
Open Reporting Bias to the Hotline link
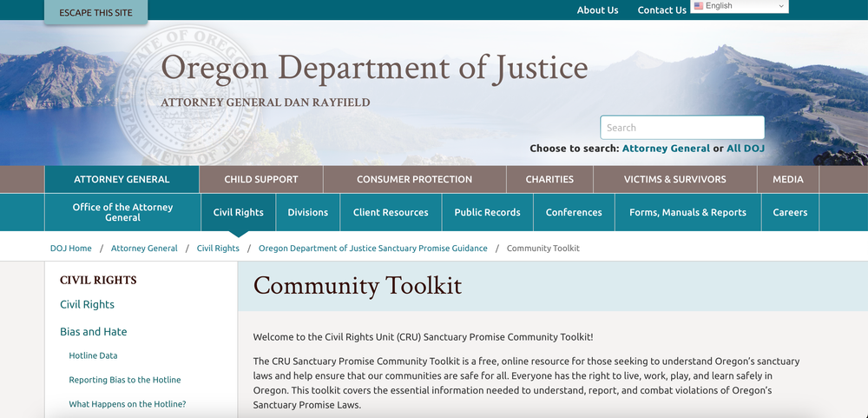(x=125, y=380)
